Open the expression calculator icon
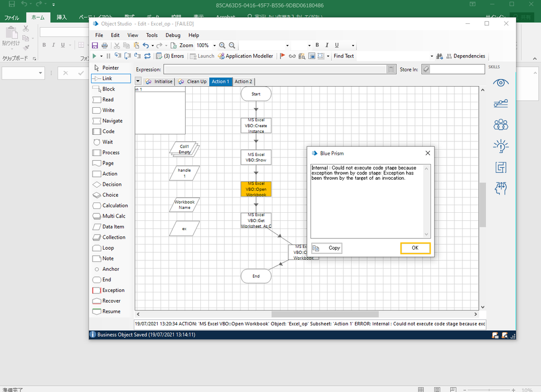 click(390, 69)
